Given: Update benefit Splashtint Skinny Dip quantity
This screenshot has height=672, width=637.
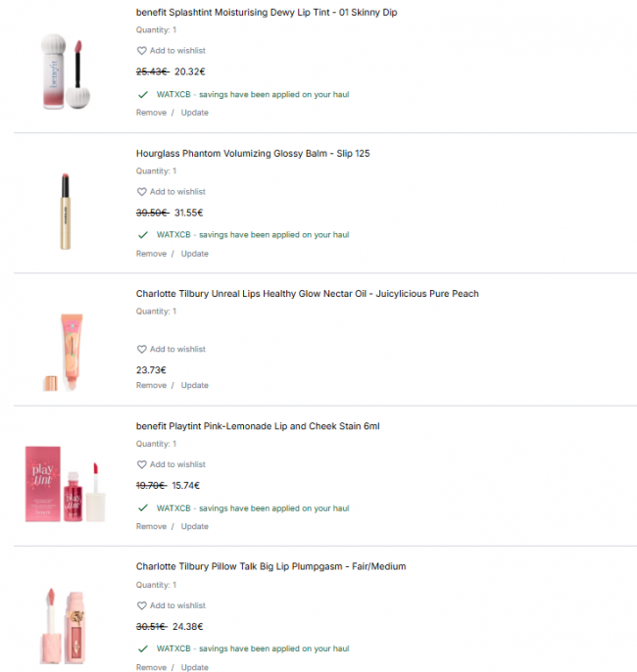Looking at the screenshot, I should click(195, 113).
